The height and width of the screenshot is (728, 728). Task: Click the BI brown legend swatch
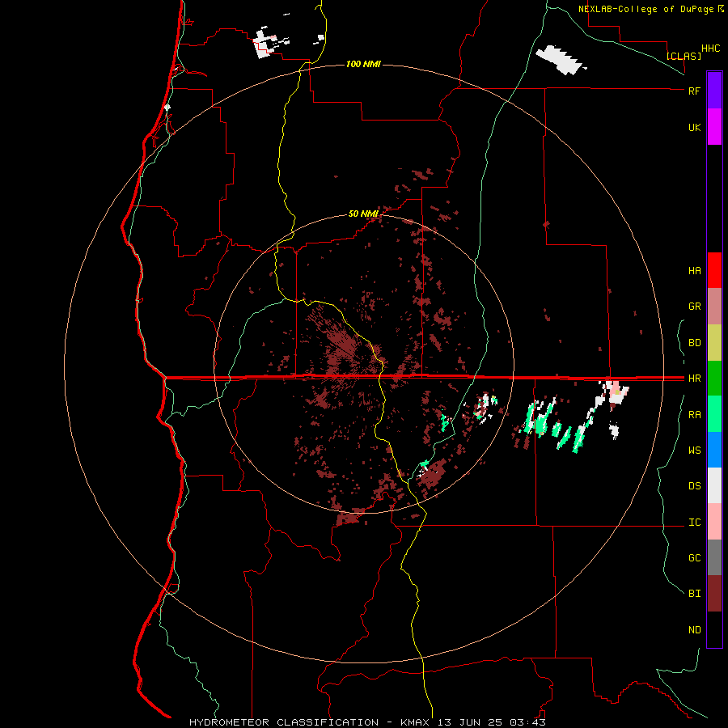714,594
